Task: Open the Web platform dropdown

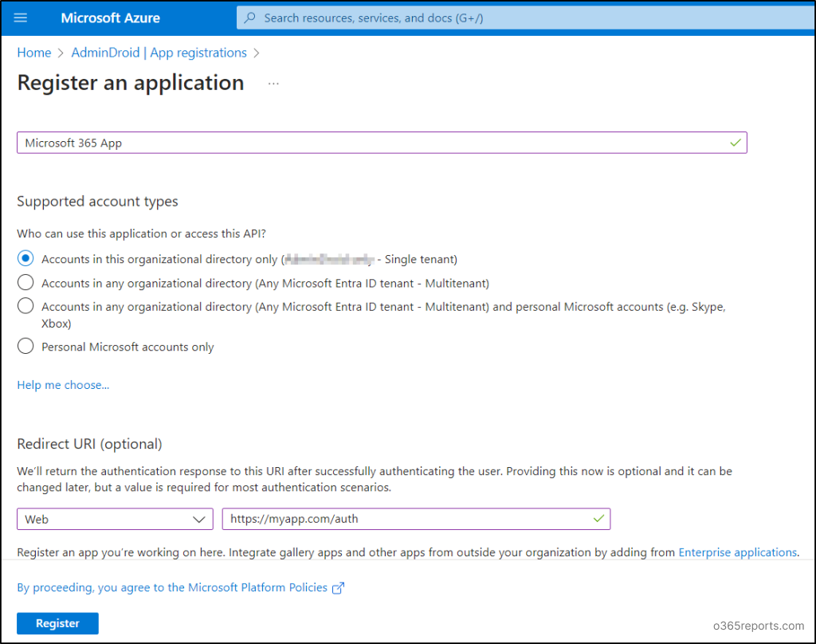Action: (115, 519)
